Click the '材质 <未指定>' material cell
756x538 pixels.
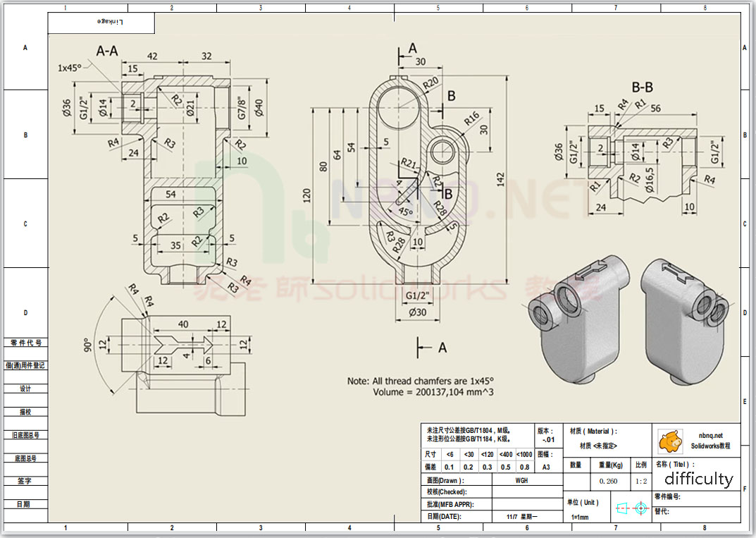(x=598, y=446)
